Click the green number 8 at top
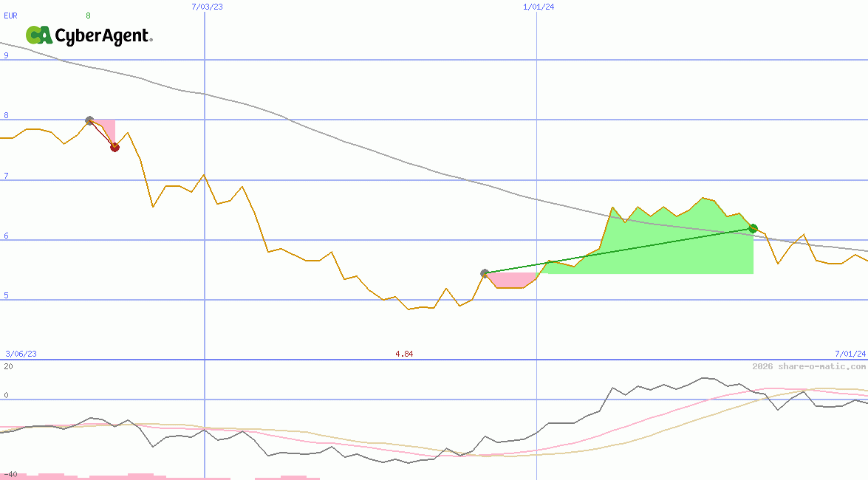This screenshot has height=480, width=868. 88,15
